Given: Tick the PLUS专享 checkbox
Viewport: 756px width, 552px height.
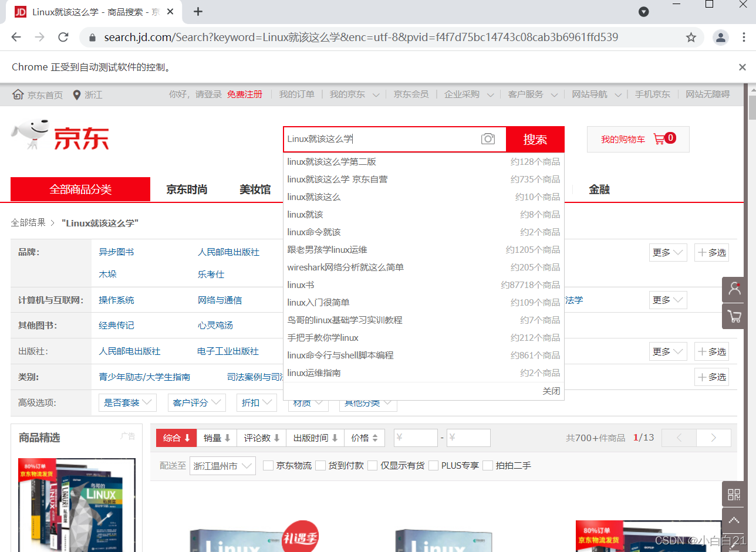Looking at the screenshot, I should (434, 466).
